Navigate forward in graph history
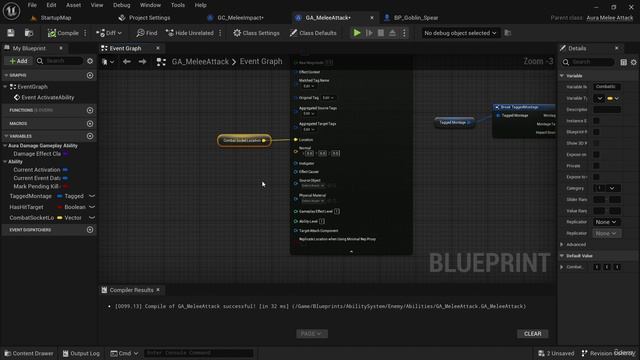Viewport: 640px width, 360px height. (x=142, y=62)
